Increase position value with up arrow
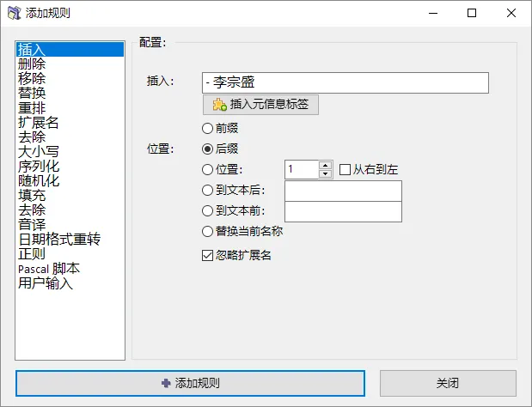The image size is (532, 407). [325, 166]
